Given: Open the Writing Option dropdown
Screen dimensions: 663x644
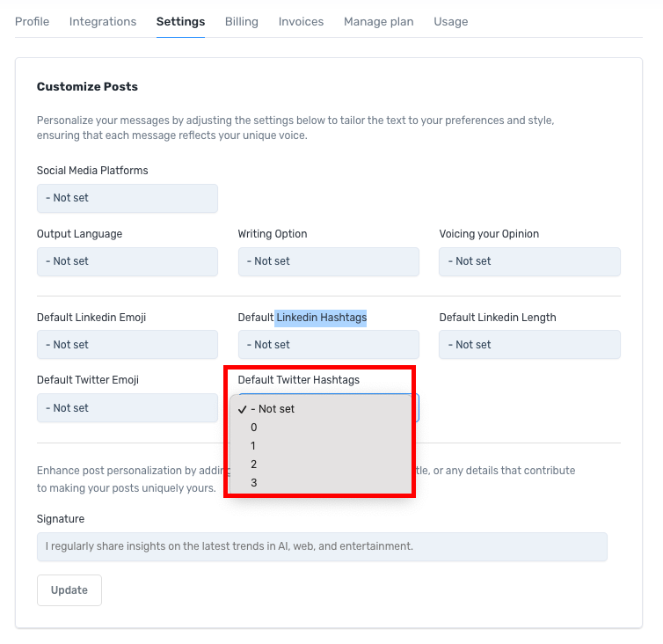Looking at the screenshot, I should click(328, 261).
